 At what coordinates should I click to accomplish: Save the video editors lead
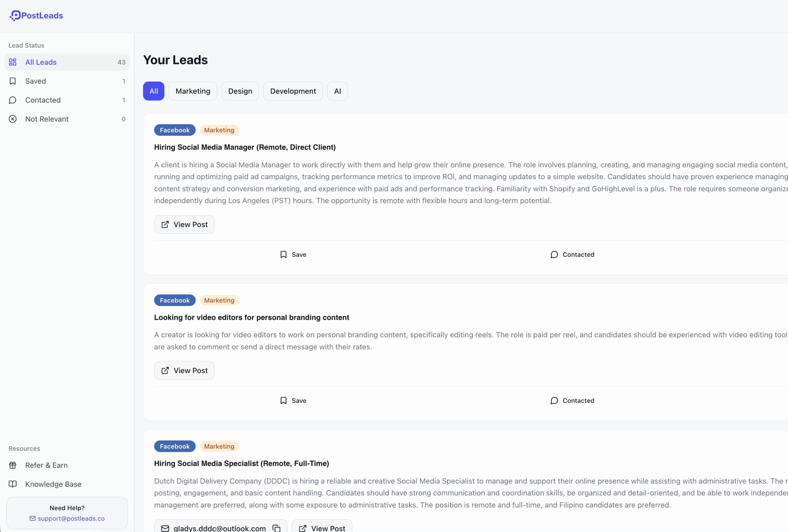[x=293, y=401]
